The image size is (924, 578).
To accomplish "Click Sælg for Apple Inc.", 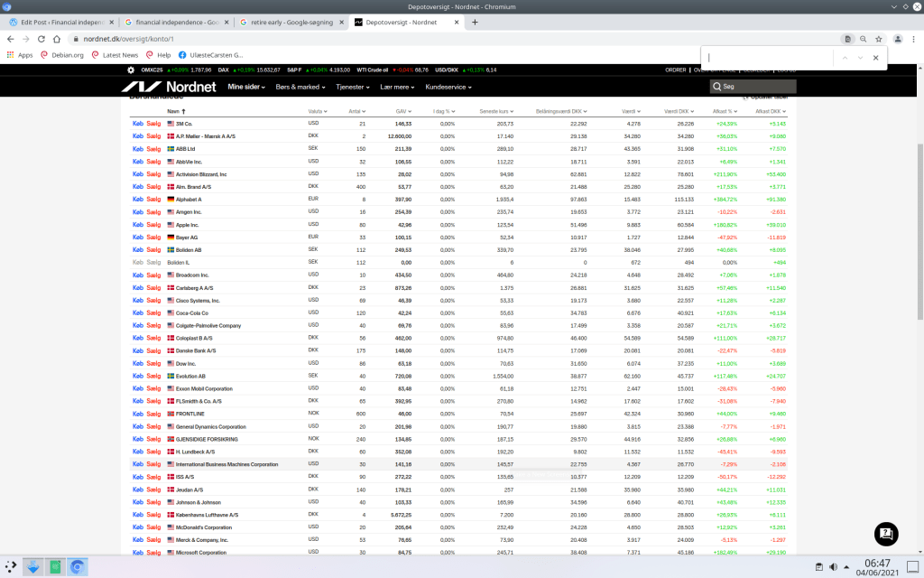I will click(x=152, y=225).
